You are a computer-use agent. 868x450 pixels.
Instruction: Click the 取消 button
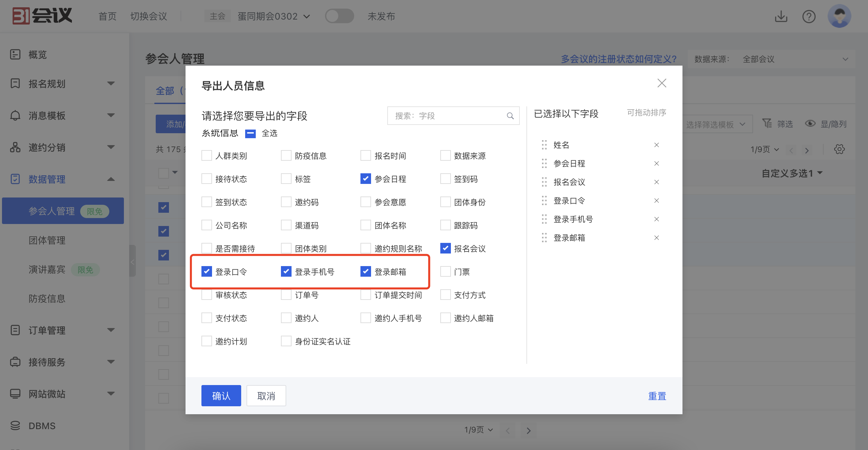click(266, 396)
